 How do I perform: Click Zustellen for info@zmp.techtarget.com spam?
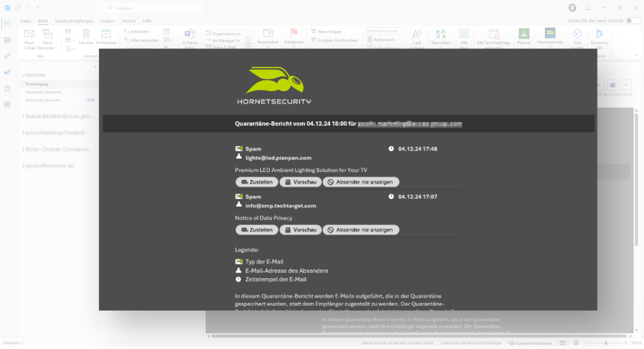(x=257, y=230)
